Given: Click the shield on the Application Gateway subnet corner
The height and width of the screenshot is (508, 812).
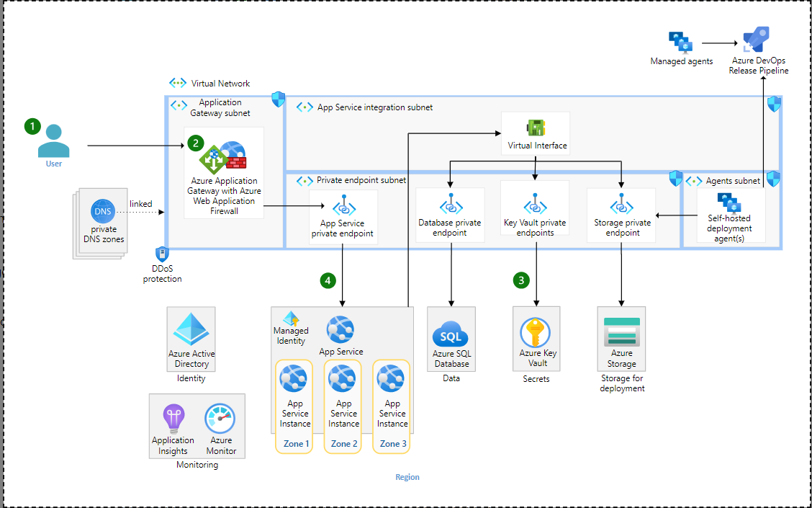Looking at the screenshot, I should [278, 99].
